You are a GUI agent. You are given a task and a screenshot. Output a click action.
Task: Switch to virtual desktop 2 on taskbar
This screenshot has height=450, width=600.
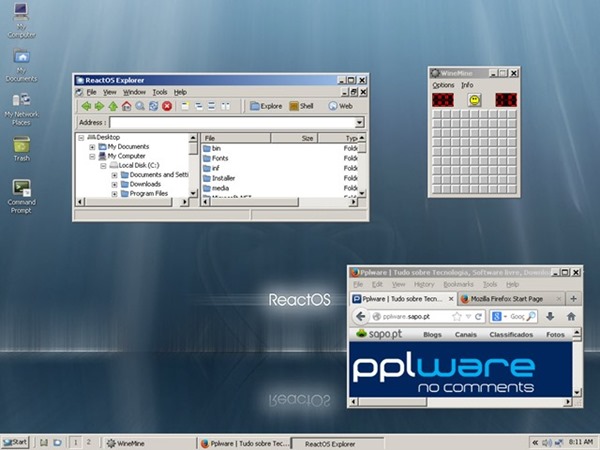point(89,442)
